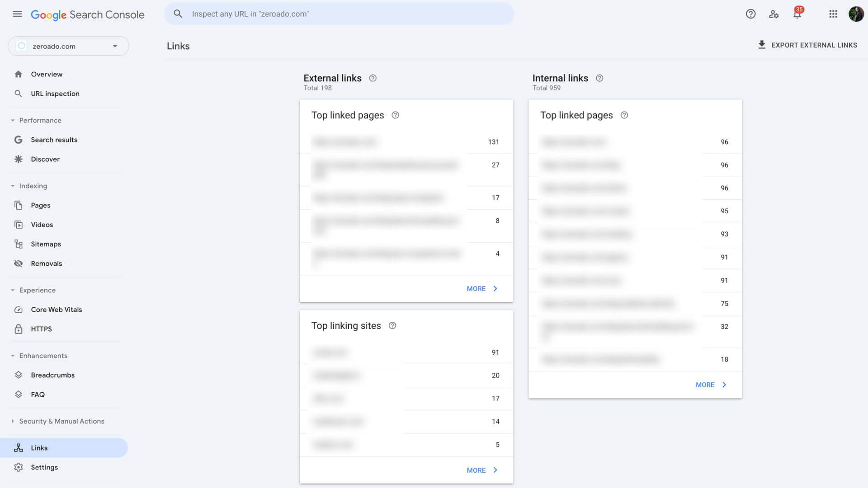Expand Security & Manual Actions
This screenshot has height=488, width=868.
(x=13, y=421)
